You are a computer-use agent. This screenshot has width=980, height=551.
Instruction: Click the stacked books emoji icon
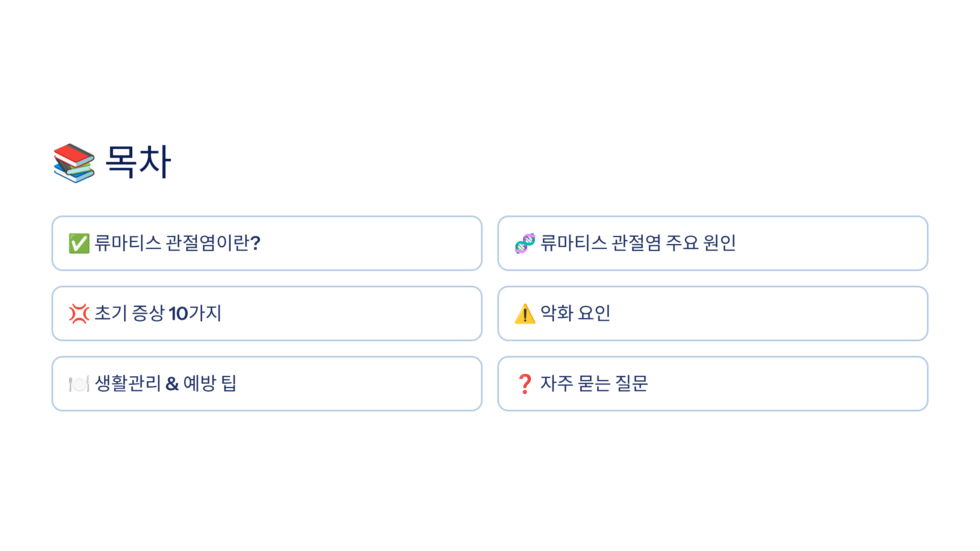point(74,163)
